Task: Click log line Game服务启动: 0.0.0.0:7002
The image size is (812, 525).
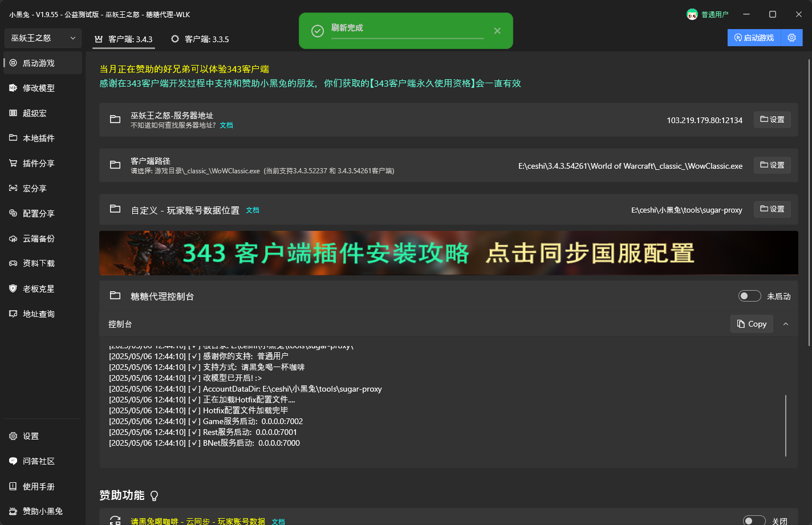Action: click(206, 421)
